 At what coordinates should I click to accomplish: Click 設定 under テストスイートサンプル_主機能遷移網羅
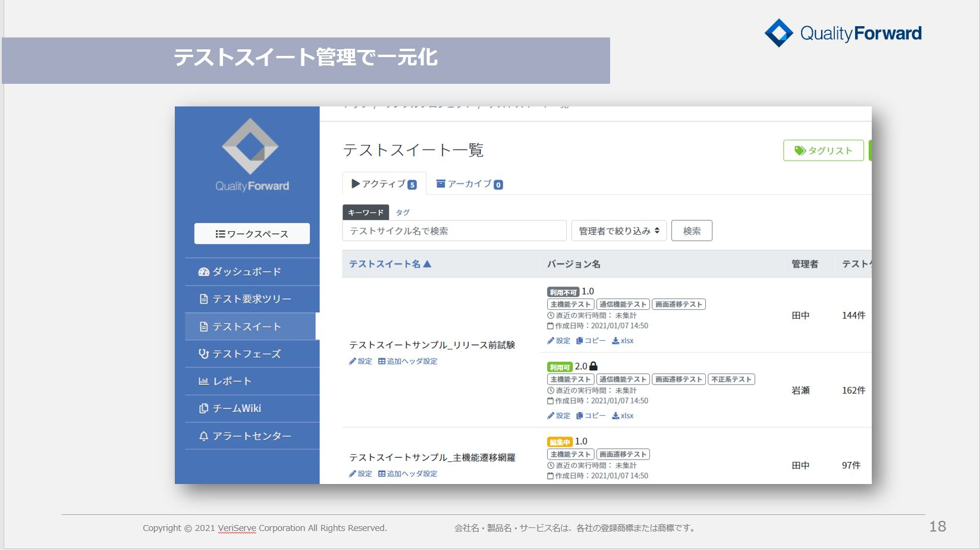pos(360,473)
